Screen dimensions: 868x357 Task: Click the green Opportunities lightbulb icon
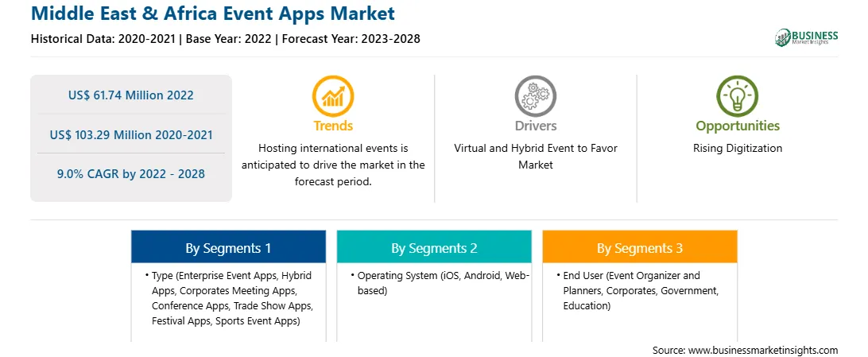point(738,96)
